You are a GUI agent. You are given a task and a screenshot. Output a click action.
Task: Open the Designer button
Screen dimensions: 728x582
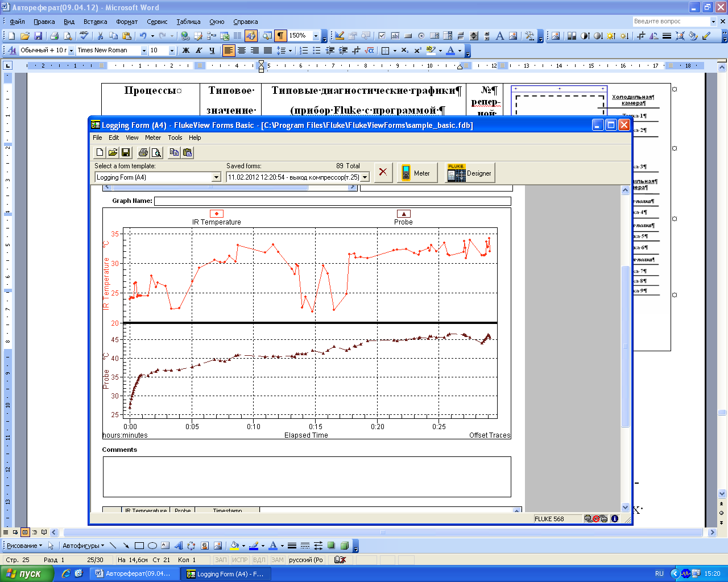click(x=470, y=173)
